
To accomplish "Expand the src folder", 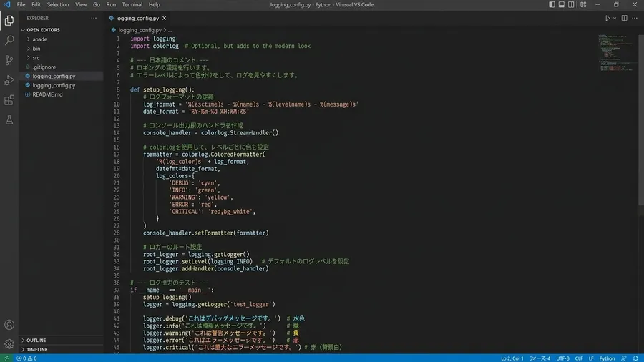I will click(36, 58).
